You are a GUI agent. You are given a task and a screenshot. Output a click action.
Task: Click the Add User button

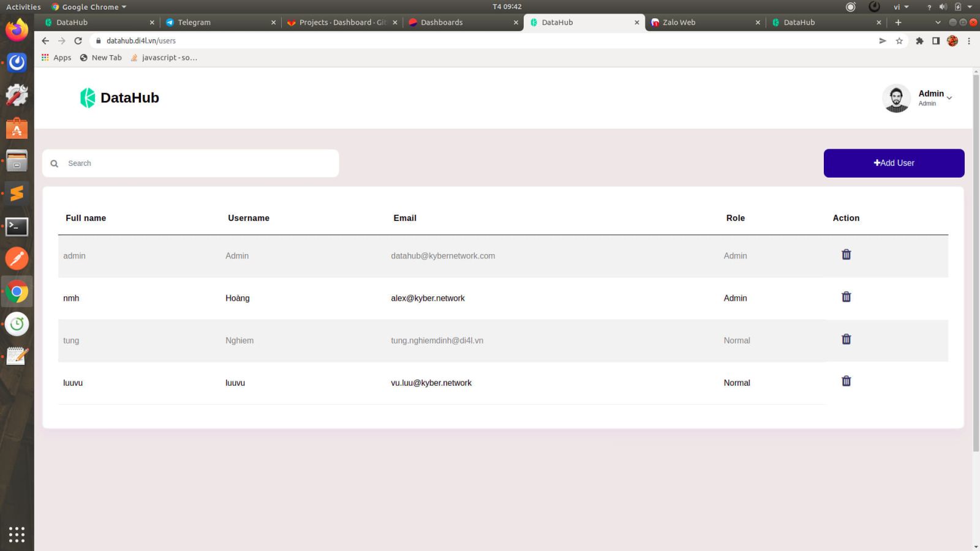[x=894, y=163]
